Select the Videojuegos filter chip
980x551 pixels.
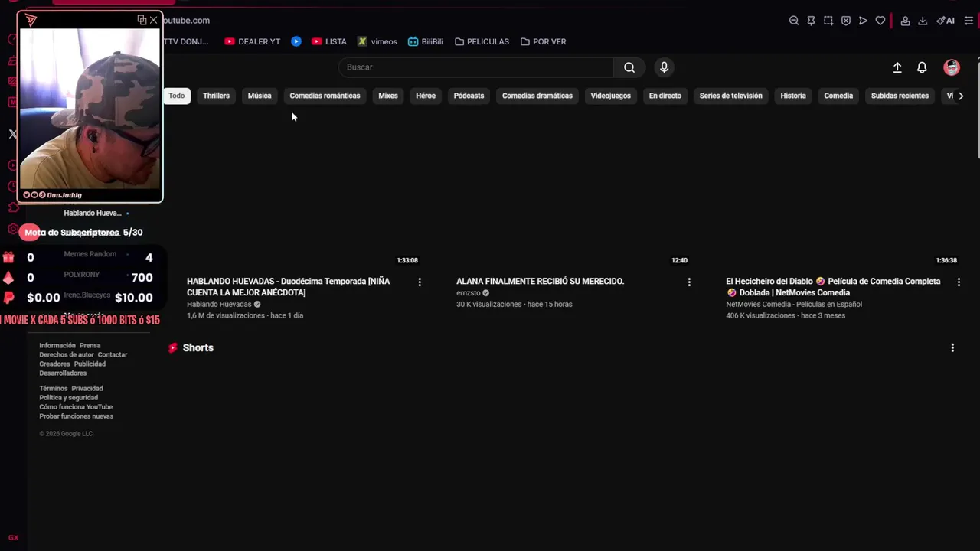610,96
